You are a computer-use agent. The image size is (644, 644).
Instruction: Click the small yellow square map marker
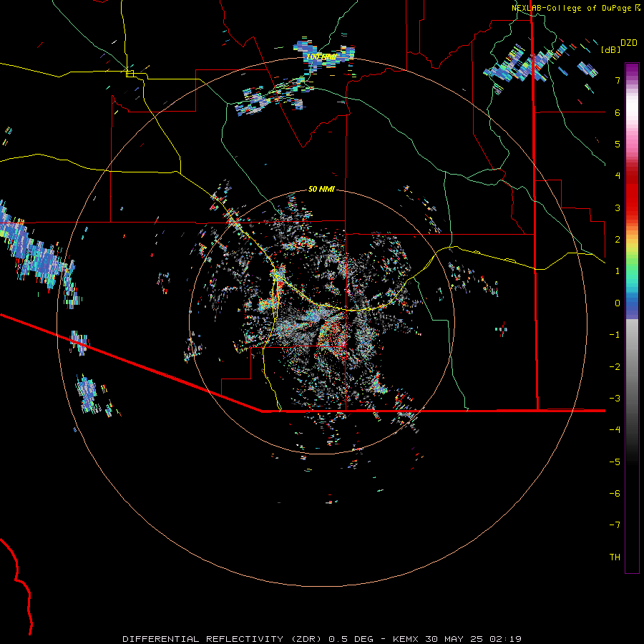130,74
